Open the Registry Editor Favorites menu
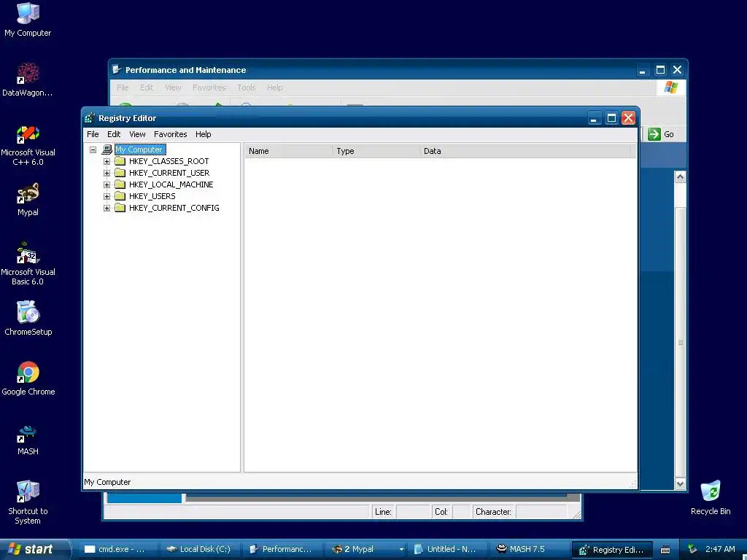This screenshot has height=560, width=747. tap(170, 134)
